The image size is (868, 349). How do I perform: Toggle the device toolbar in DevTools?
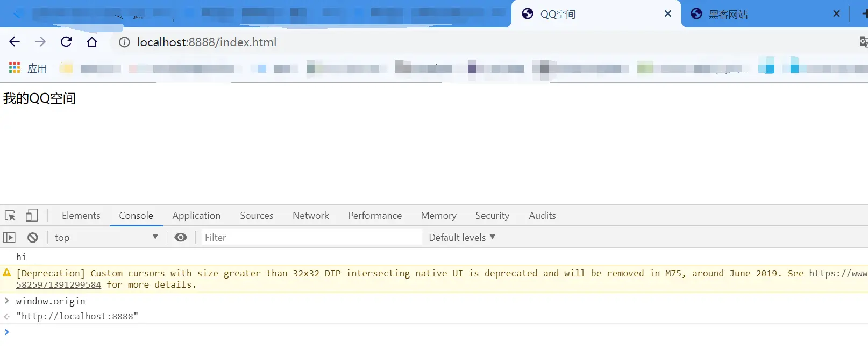(32, 216)
